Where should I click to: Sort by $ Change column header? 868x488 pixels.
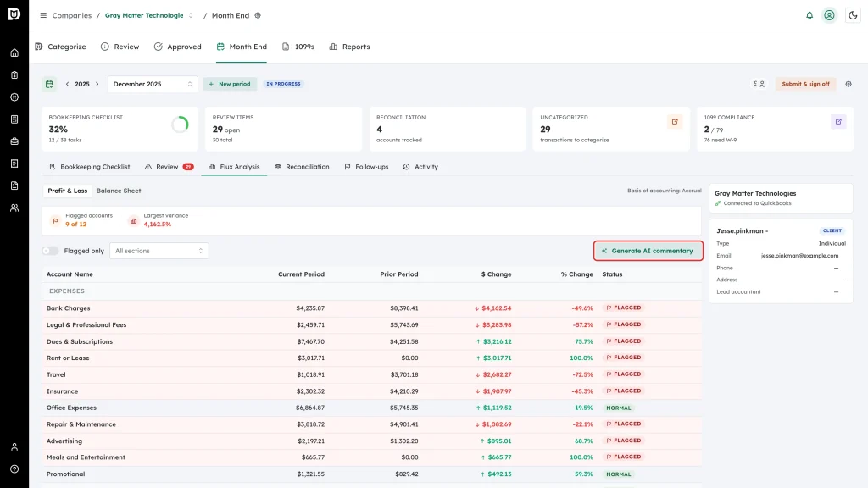[x=496, y=274]
